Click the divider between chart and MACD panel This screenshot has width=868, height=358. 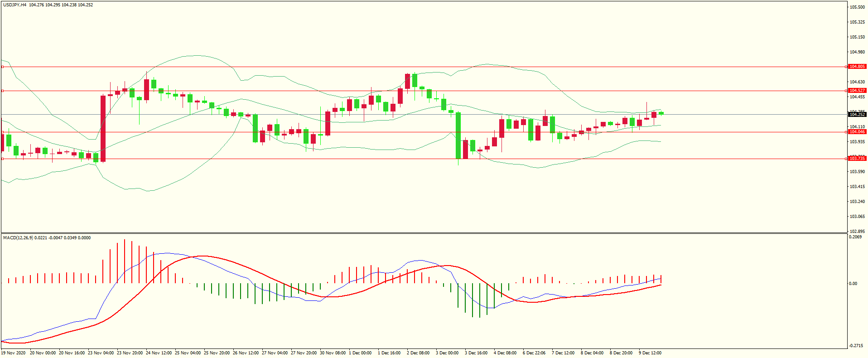[424, 233]
